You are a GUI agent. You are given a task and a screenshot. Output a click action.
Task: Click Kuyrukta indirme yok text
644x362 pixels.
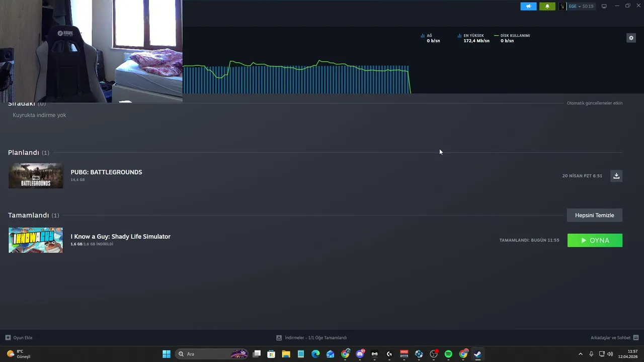click(x=39, y=115)
